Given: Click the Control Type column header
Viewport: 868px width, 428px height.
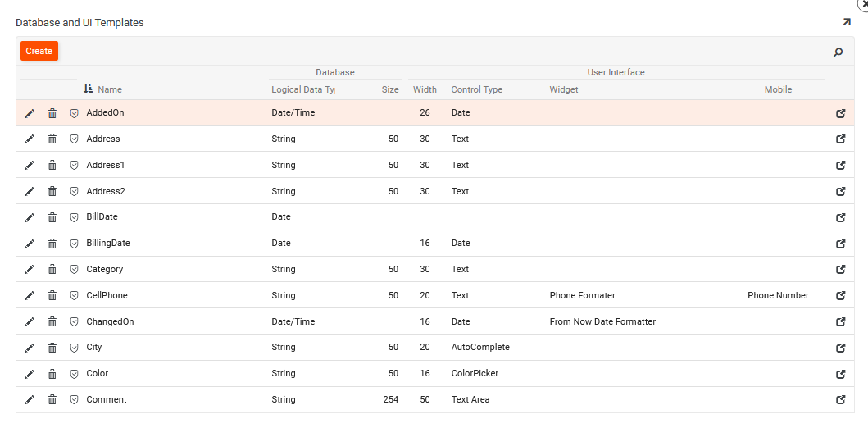Looking at the screenshot, I should [x=476, y=89].
